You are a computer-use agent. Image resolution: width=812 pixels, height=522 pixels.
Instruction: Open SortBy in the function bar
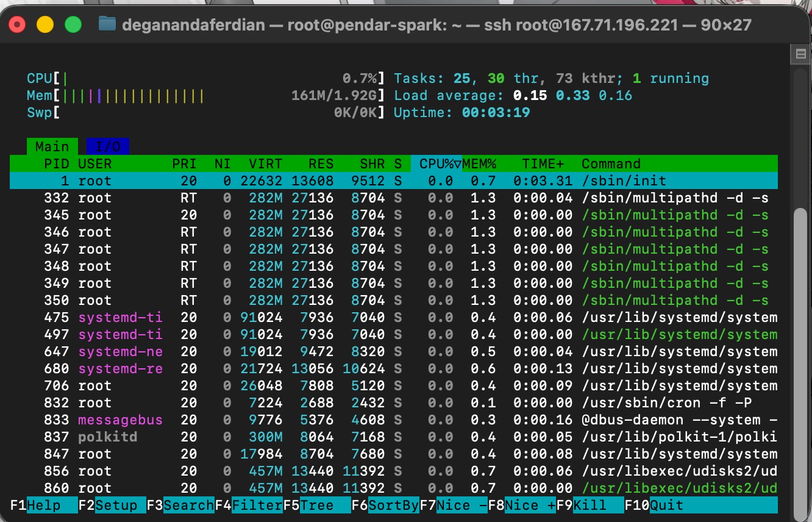click(393, 505)
